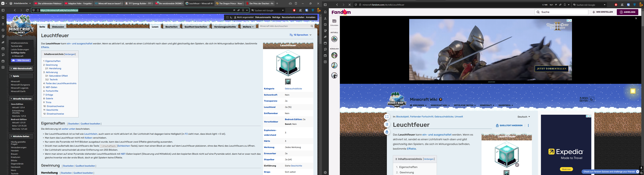The height and width of the screenshot is (175, 644).
Task: Select Bearbeiten page tab
Action: pos(172,27)
